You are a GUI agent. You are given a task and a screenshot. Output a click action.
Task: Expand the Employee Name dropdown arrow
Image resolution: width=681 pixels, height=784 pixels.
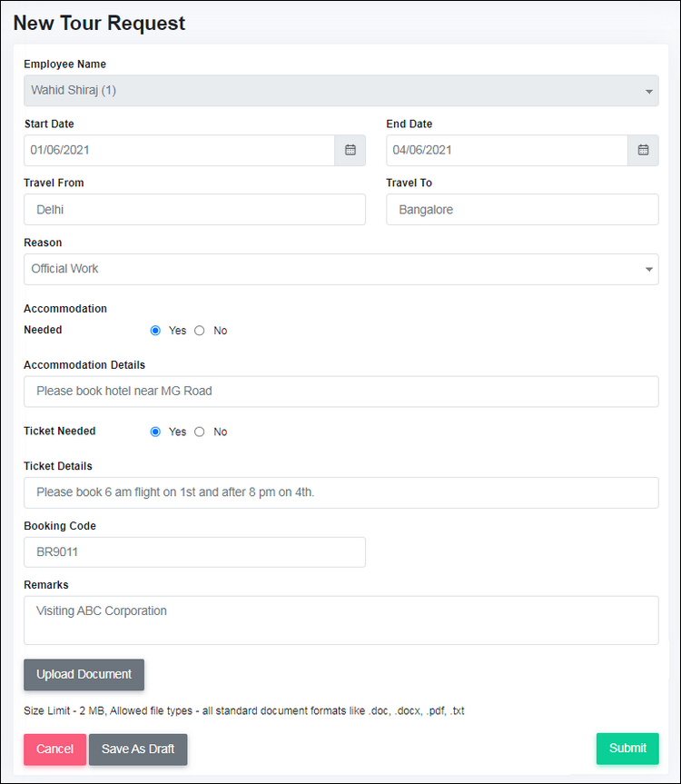(x=648, y=91)
